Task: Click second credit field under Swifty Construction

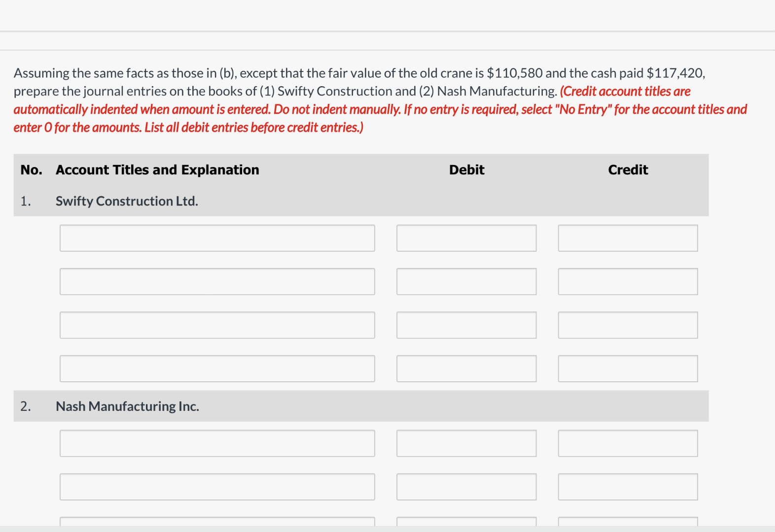Action: pyautogui.click(x=628, y=281)
